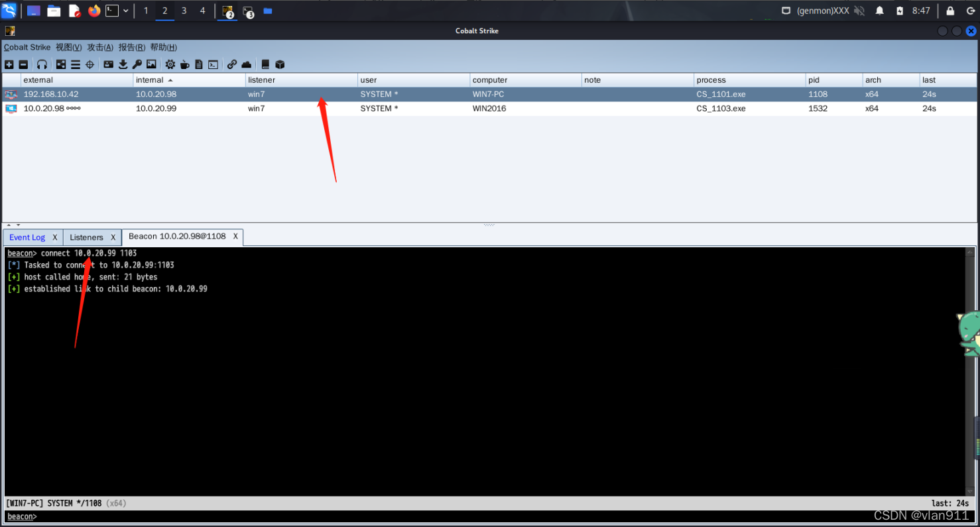Sort by the note column header
This screenshot has height=527, width=980.
click(x=638, y=80)
